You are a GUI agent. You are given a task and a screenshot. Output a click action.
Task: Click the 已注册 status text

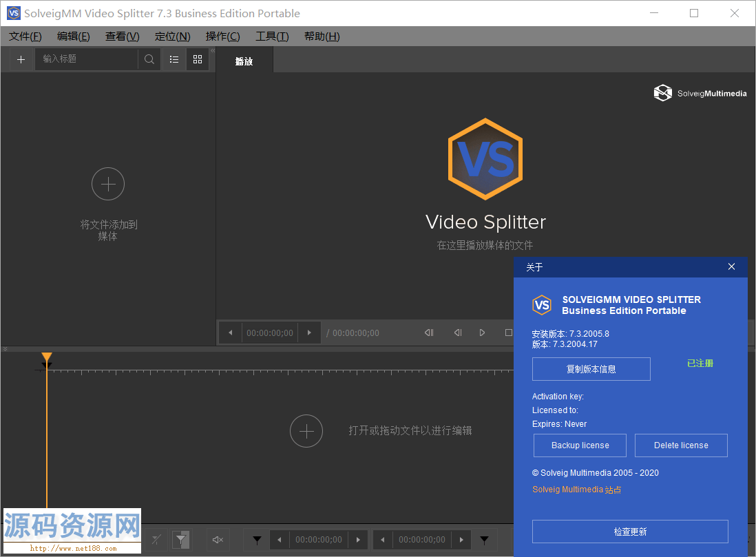tap(700, 363)
